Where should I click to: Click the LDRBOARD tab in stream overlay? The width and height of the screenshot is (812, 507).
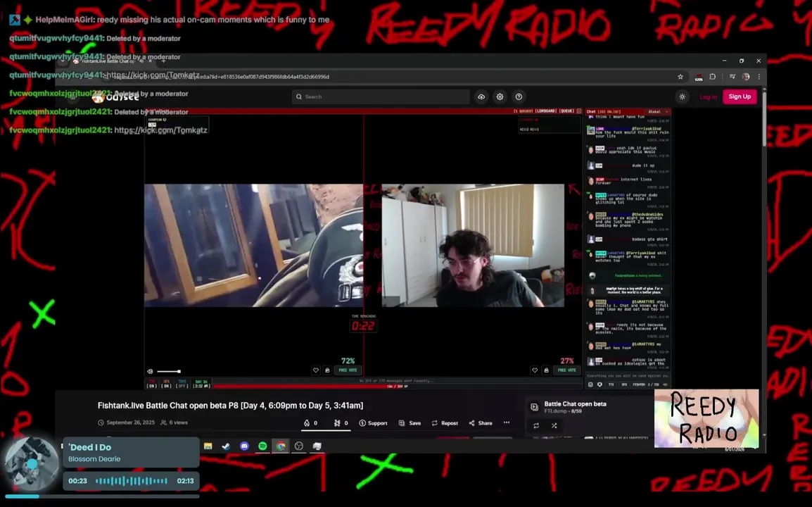pos(545,111)
